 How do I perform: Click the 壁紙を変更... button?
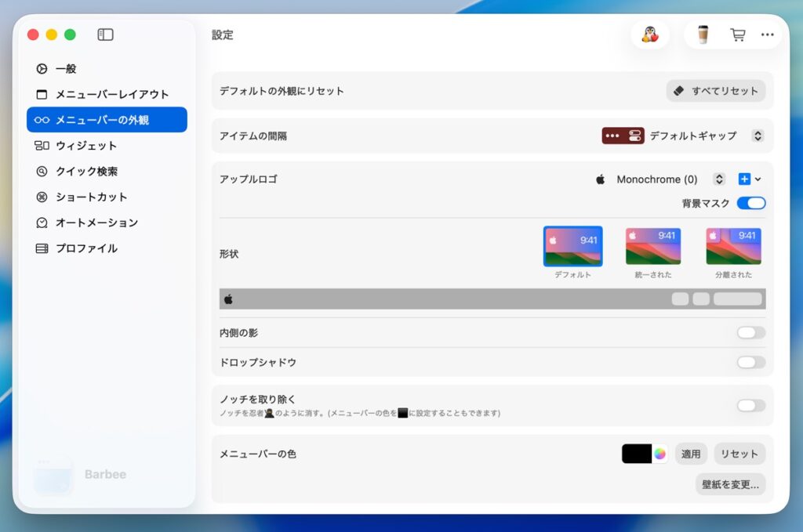pyautogui.click(x=730, y=484)
